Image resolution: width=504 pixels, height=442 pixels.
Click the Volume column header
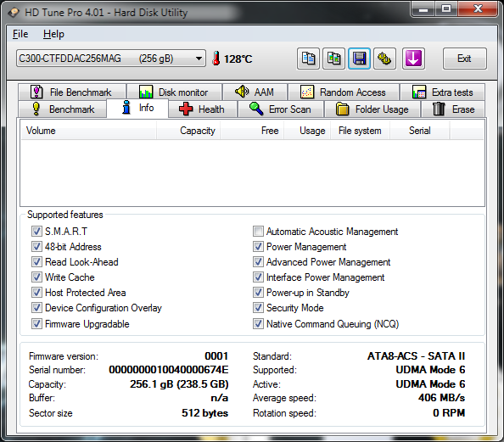(89, 131)
